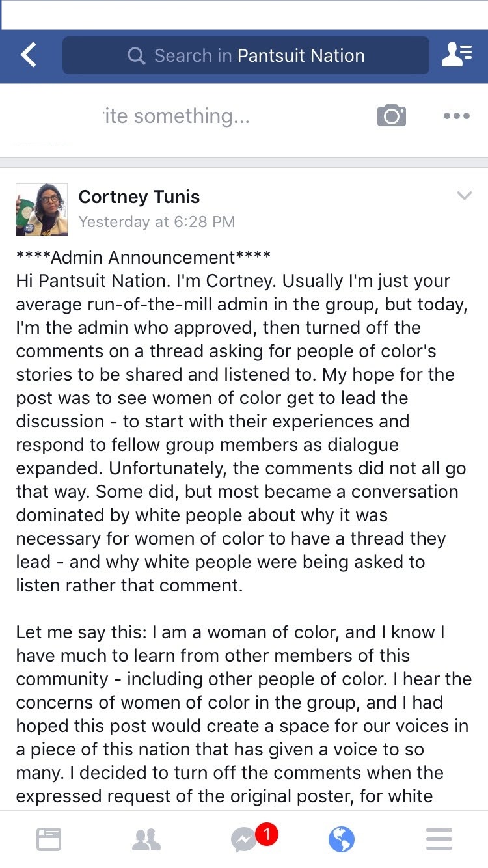
Task: Expand the post options chevron
Action: [464, 196]
